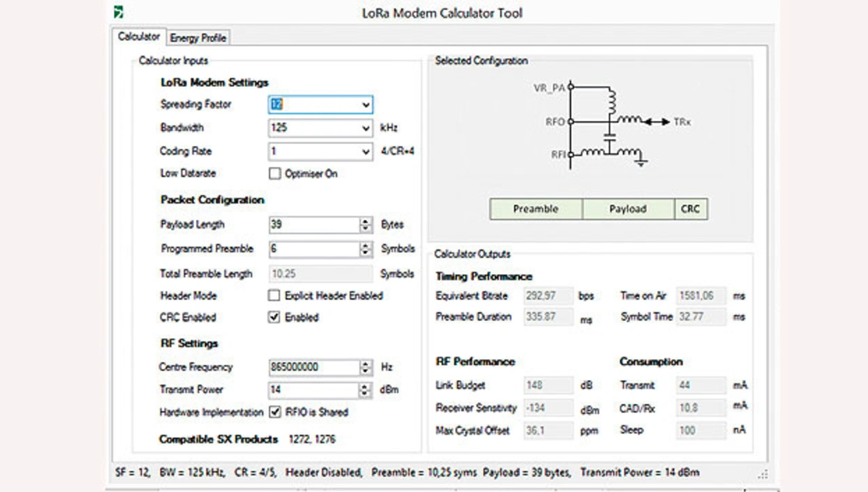The width and height of the screenshot is (868, 492).
Task: Click the Sleep consumption value
Action: coord(701,430)
